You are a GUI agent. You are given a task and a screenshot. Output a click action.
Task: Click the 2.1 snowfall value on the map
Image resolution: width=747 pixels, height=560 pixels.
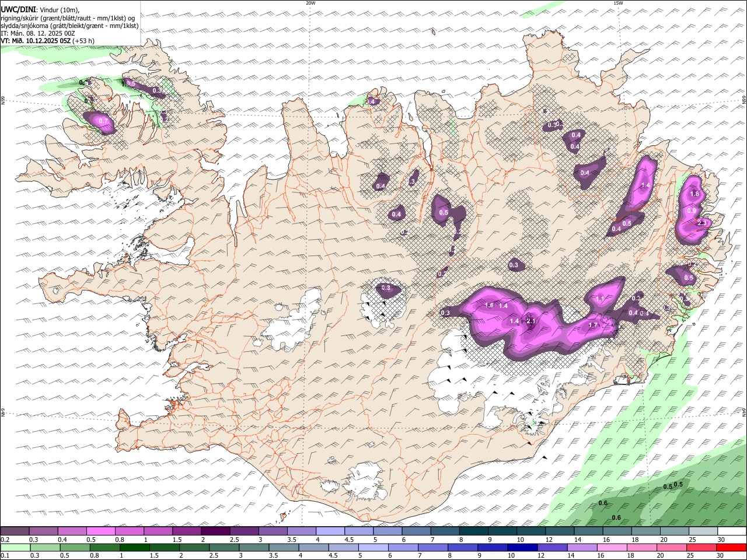pyautogui.click(x=531, y=321)
